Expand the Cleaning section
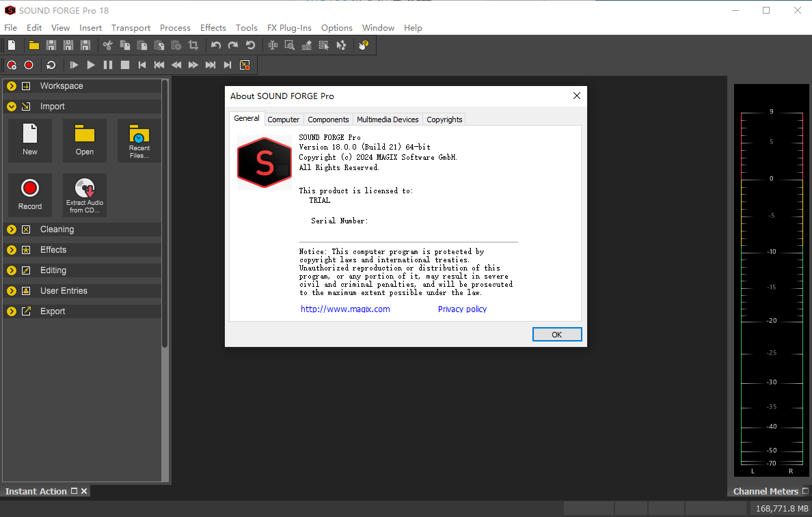 point(12,229)
